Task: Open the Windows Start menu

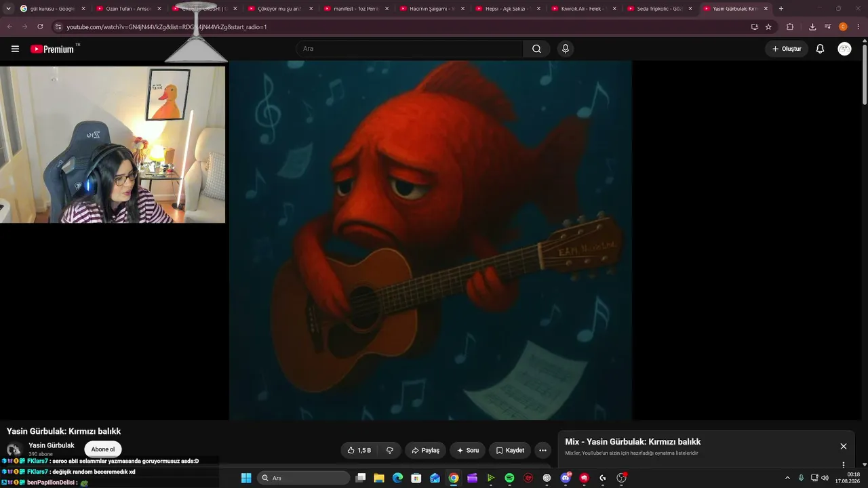Action: click(246, 478)
